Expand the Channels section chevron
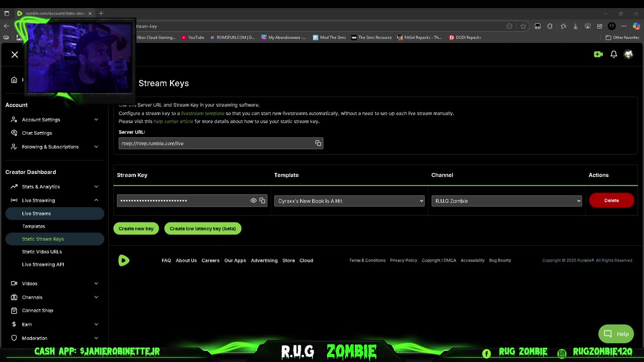The image size is (644, 362). coord(96,297)
